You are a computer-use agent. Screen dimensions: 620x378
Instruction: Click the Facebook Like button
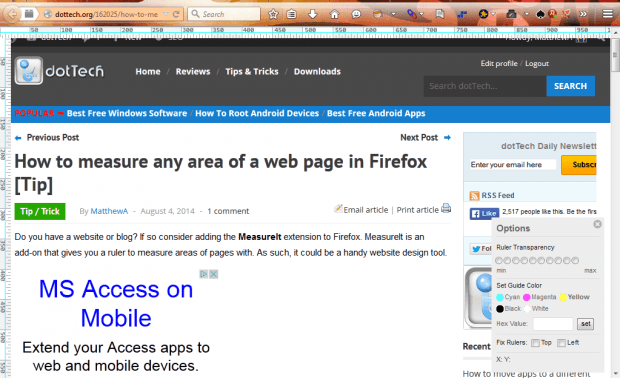[484, 214]
